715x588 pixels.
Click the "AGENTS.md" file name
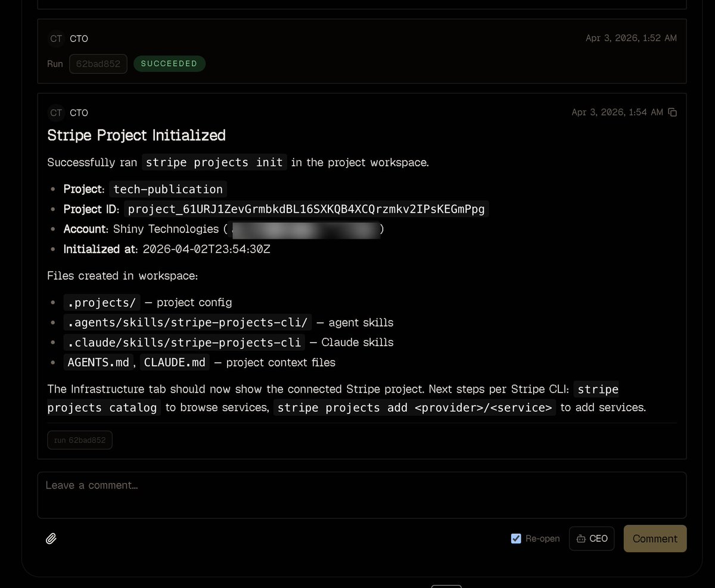coord(98,362)
